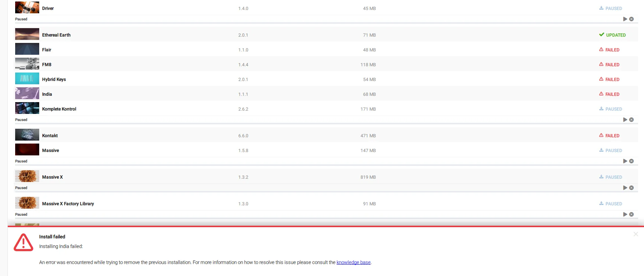Screen dimensions: 644x276
Task: Click the UPDATED status for Ethereal Earth
Action: 612,35
